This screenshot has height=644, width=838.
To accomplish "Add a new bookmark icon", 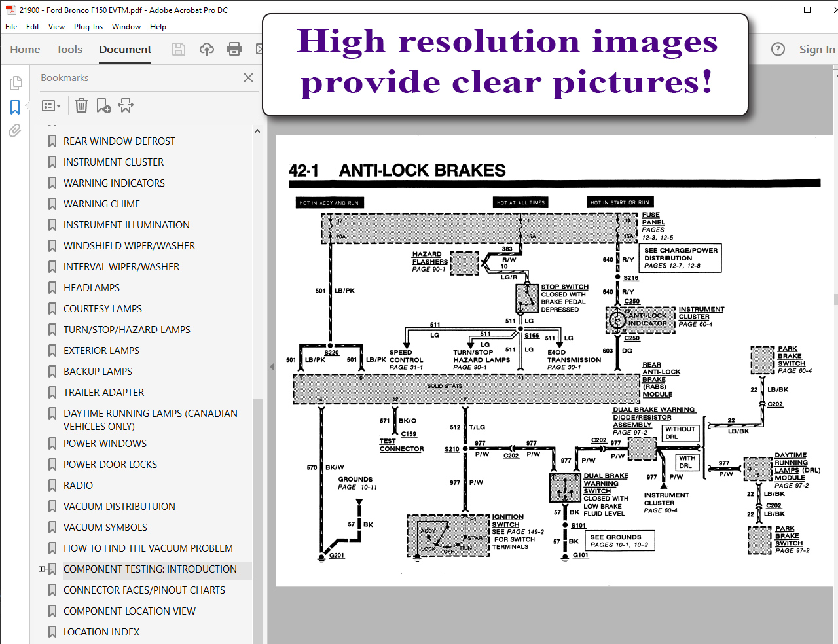I will (x=103, y=105).
